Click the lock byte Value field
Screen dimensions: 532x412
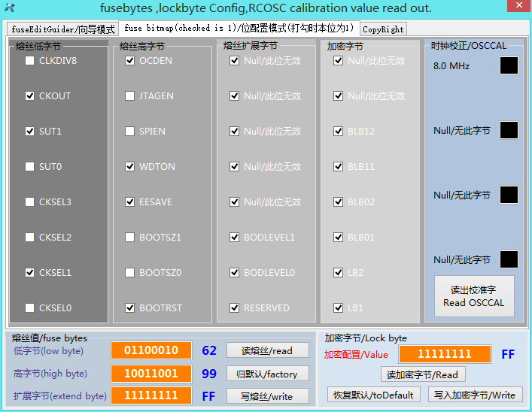coord(445,354)
